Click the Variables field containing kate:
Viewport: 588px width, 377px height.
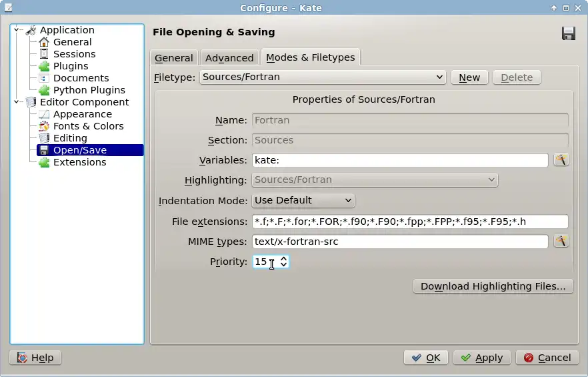click(400, 160)
